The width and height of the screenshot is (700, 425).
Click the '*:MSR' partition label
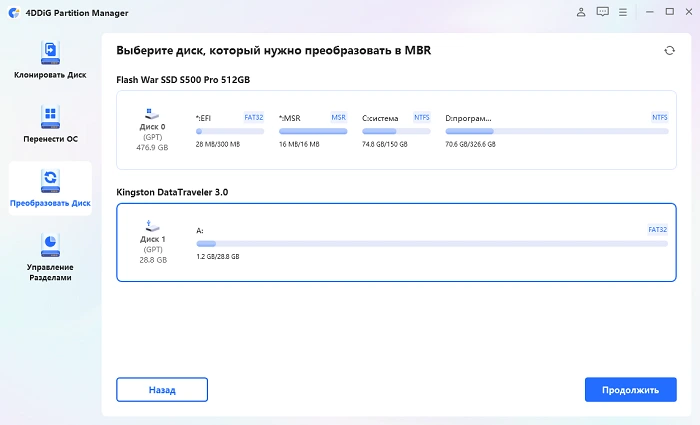coord(290,118)
